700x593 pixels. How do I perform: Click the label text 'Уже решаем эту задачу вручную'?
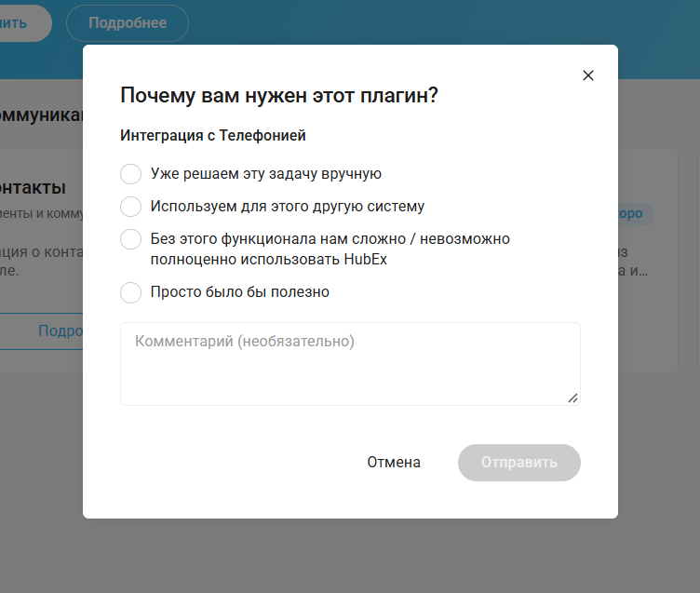click(x=265, y=174)
